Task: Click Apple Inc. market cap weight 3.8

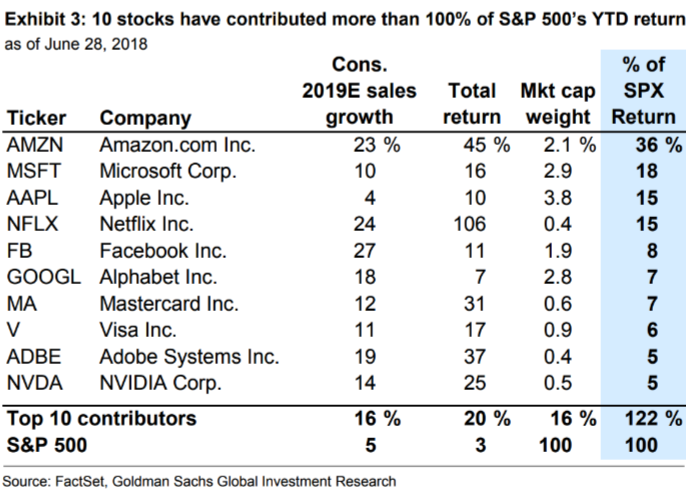Action: pos(557,198)
